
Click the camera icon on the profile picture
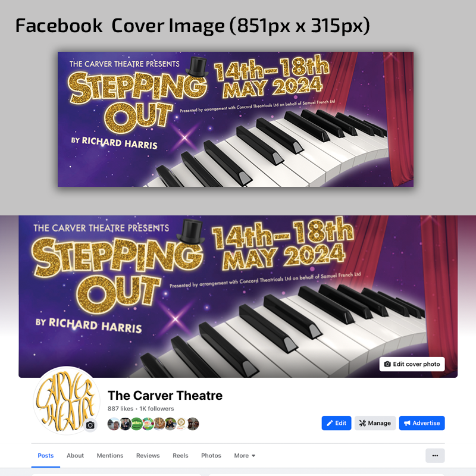(x=90, y=425)
